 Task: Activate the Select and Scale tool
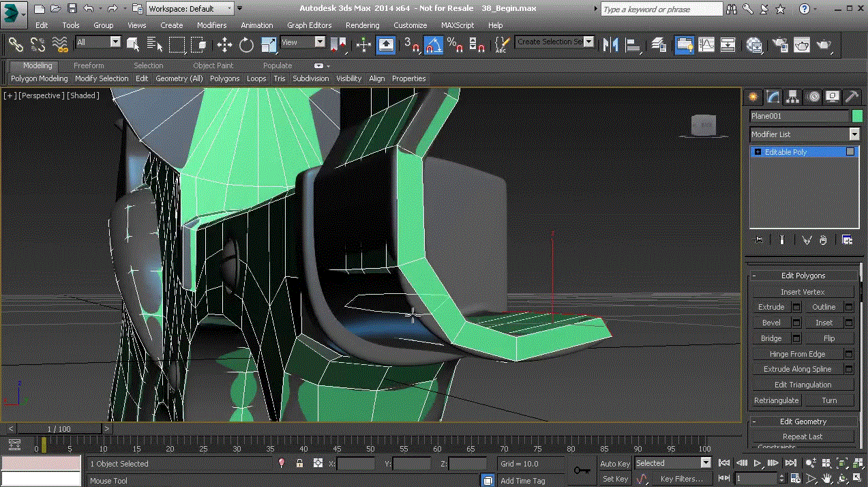(x=269, y=45)
